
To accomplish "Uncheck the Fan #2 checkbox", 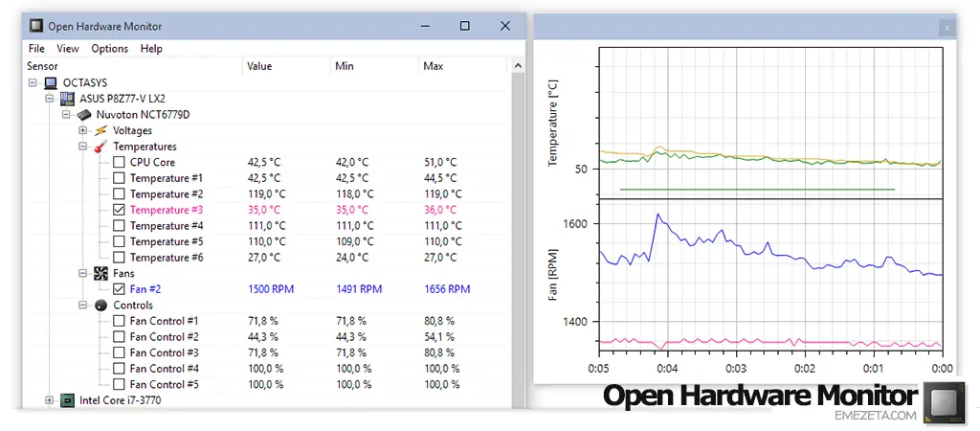I will (x=119, y=289).
